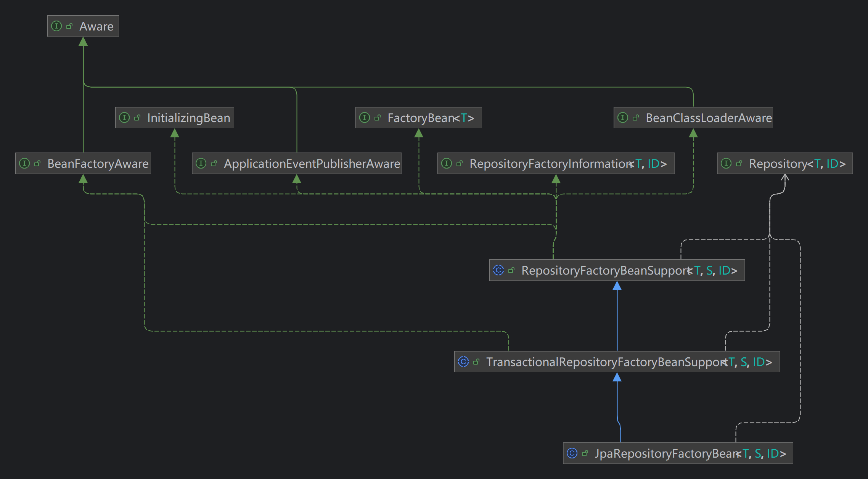Click the interface icon on FactoryBean node
The image size is (868, 479).
pyautogui.click(x=365, y=117)
